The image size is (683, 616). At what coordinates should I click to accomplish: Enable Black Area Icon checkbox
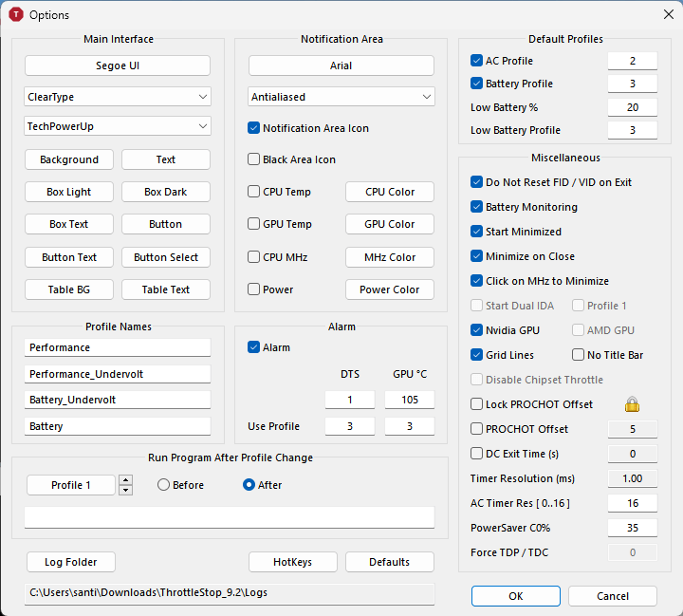(x=253, y=159)
